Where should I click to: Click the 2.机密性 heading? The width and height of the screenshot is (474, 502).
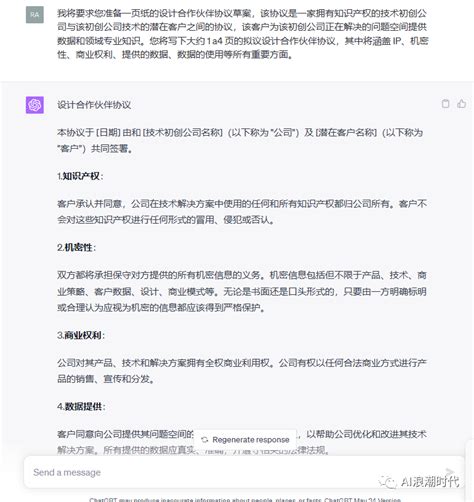point(76,247)
